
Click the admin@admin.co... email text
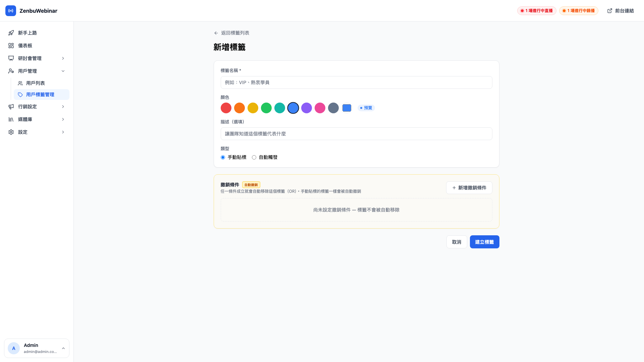pos(40,352)
